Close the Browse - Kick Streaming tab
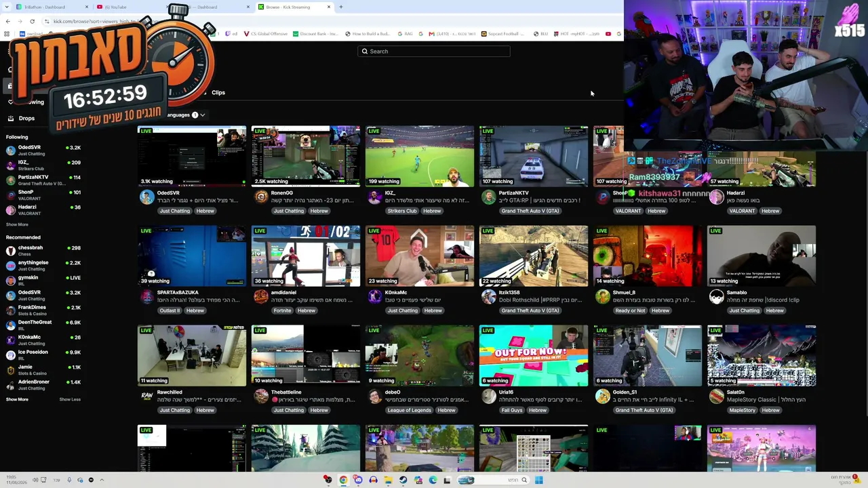 (x=329, y=7)
